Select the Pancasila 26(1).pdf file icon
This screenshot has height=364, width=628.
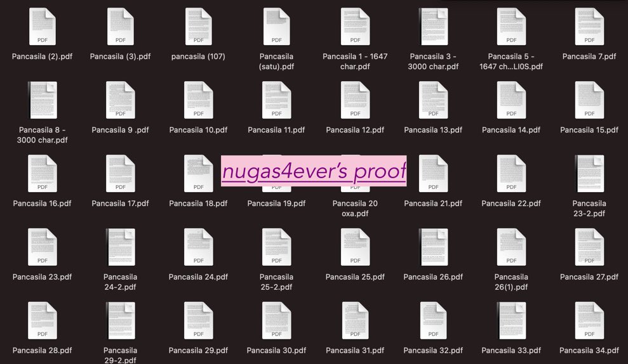511,247
